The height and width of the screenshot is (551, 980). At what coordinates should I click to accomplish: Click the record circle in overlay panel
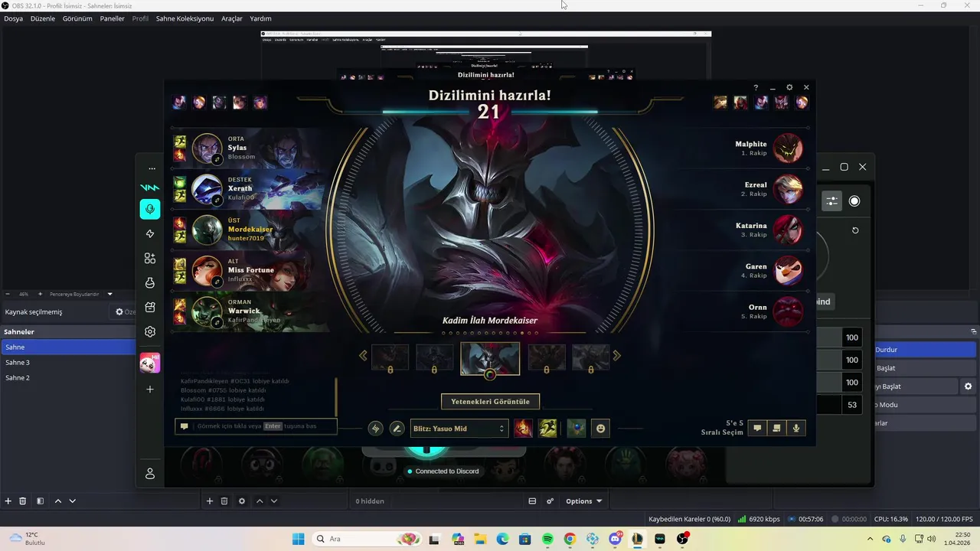pyautogui.click(x=854, y=201)
